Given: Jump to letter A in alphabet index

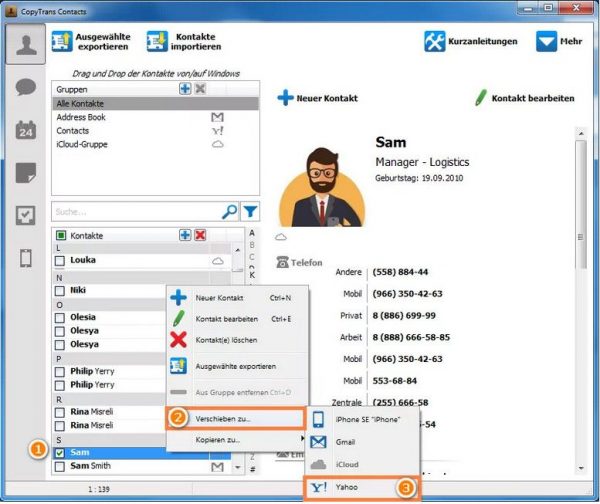Looking at the screenshot, I should pos(252,233).
